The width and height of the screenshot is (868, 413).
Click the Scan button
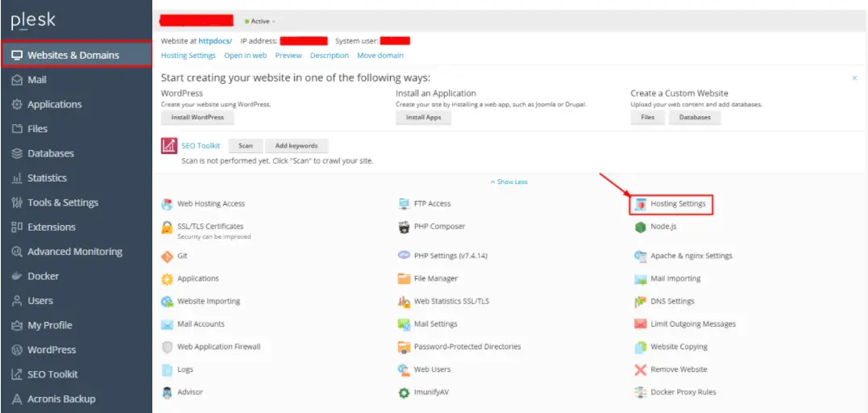(x=246, y=146)
